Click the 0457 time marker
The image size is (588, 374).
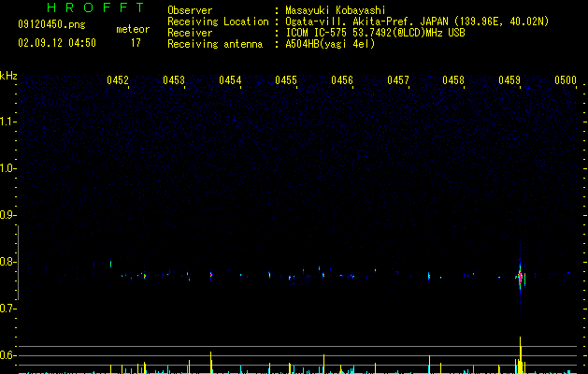point(398,80)
